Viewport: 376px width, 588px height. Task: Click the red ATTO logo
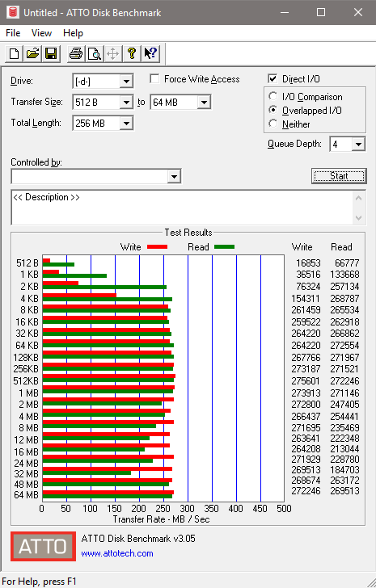pyautogui.click(x=43, y=546)
